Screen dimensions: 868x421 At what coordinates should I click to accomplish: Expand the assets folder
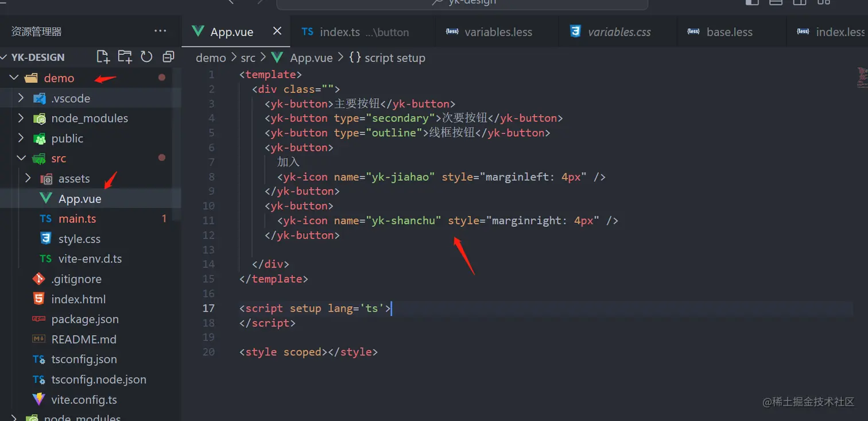(x=28, y=179)
